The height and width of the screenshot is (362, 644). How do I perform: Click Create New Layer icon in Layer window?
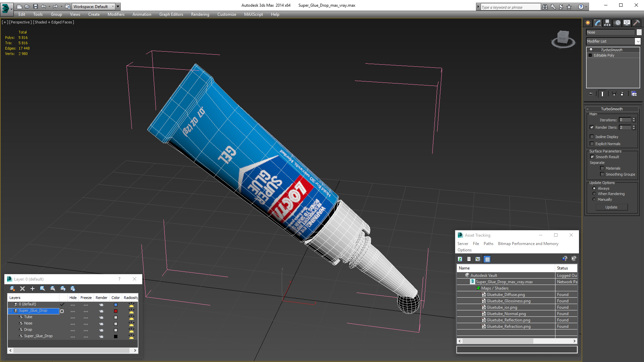12,289
